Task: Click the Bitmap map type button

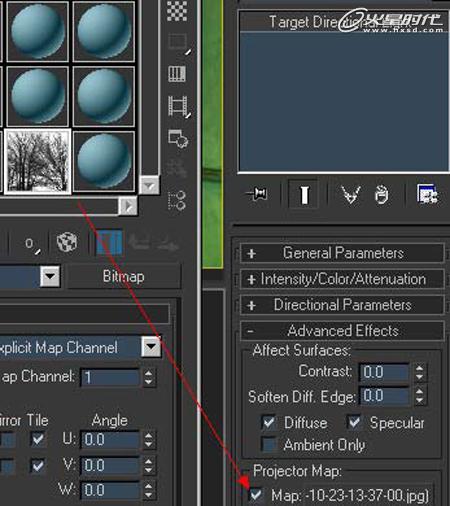Action: pos(124,276)
